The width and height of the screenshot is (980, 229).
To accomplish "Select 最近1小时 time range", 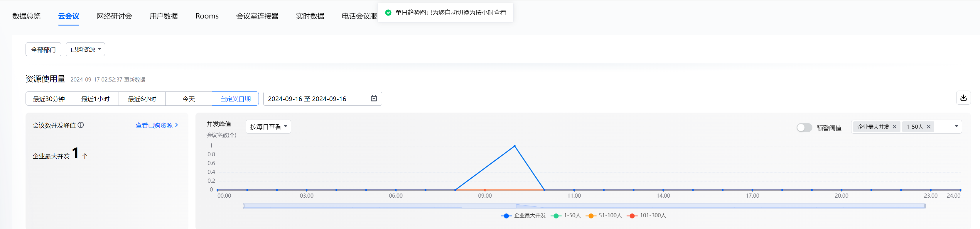I will tap(95, 99).
